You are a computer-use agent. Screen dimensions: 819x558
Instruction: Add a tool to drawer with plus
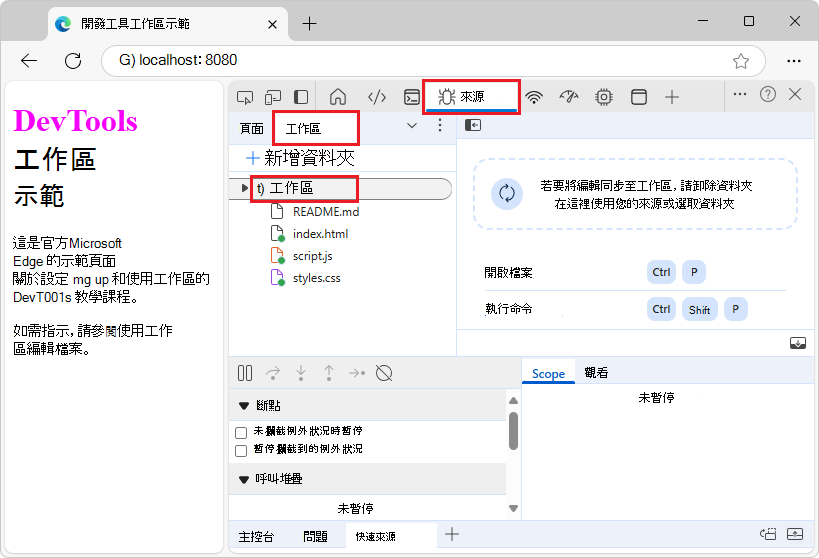click(452, 534)
